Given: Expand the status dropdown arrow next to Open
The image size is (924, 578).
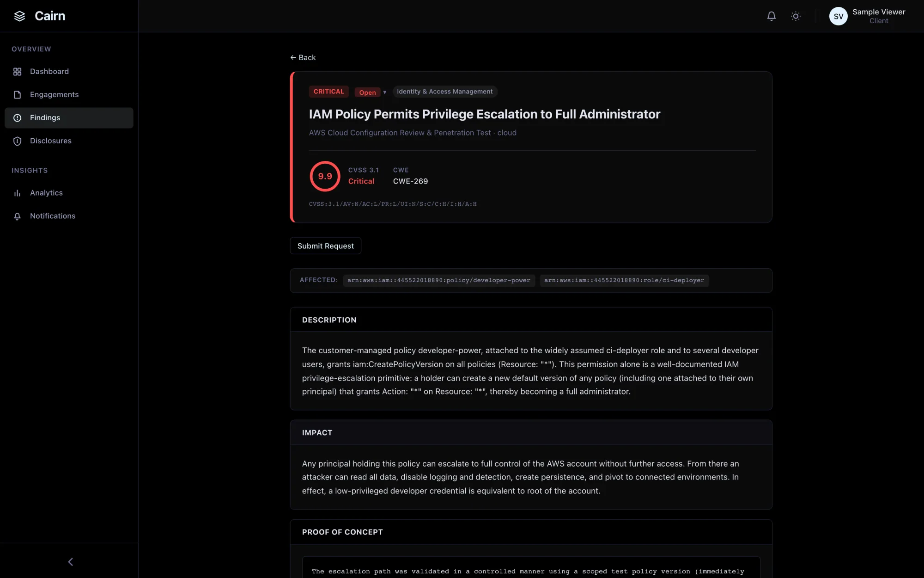Looking at the screenshot, I should tap(384, 92).
